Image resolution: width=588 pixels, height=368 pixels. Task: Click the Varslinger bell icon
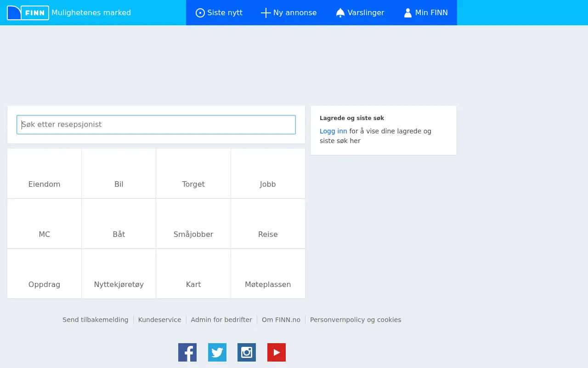point(340,13)
